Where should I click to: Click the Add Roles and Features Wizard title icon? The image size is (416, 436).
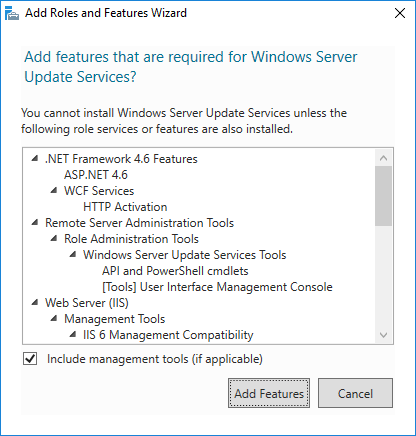tap(12, 13)
